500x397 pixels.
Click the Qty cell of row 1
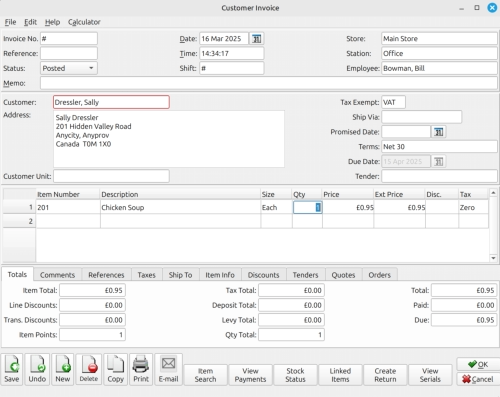307,207
